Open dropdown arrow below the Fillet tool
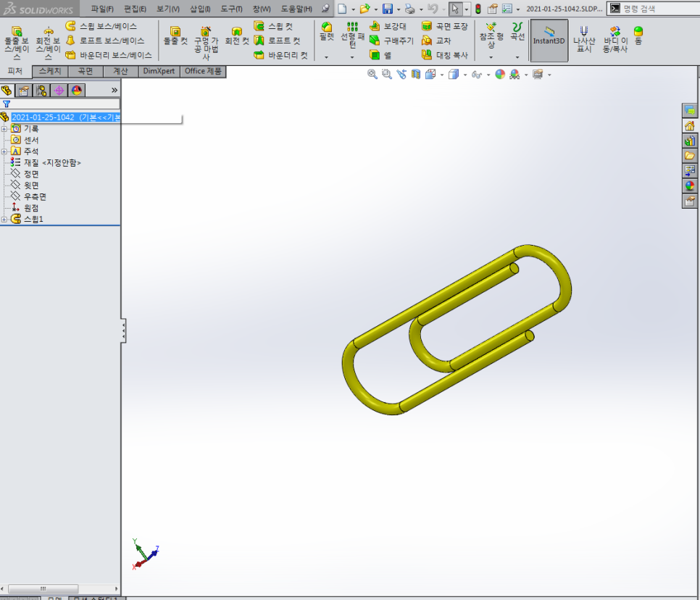 326,57
